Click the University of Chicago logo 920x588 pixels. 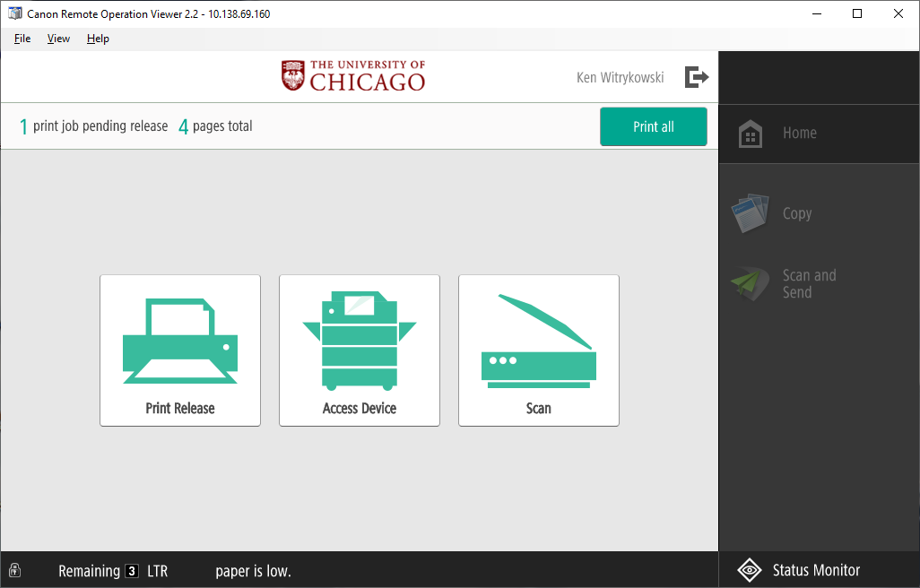pos(353,76)
